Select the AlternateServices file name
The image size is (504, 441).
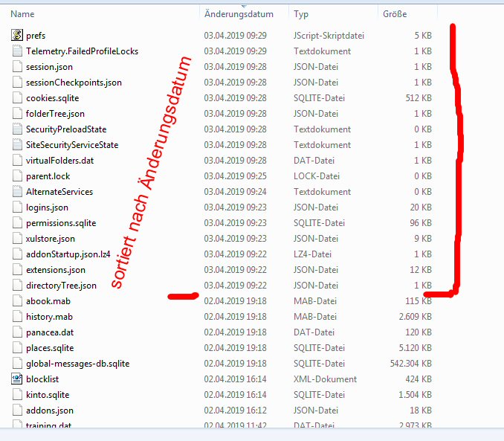(59, 192)
